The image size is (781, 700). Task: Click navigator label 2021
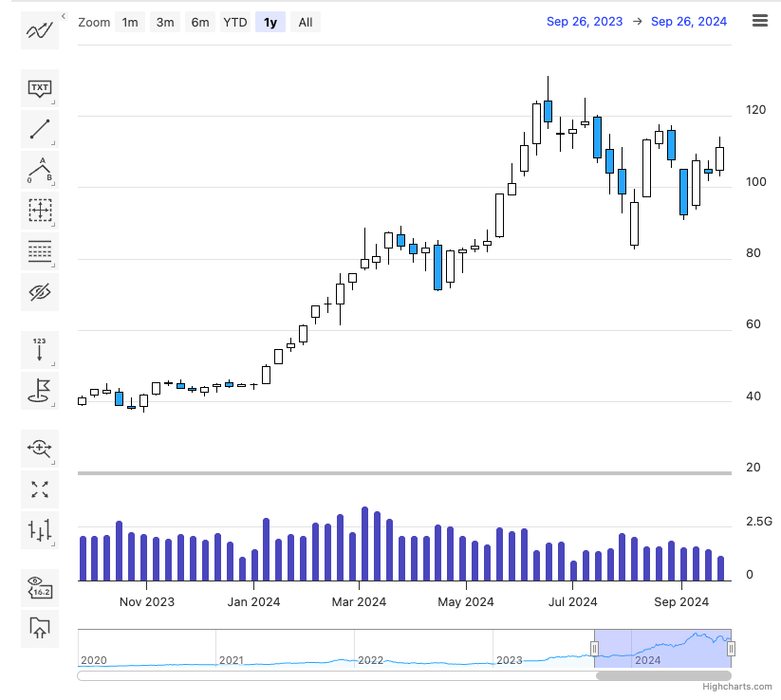[232, 660]
